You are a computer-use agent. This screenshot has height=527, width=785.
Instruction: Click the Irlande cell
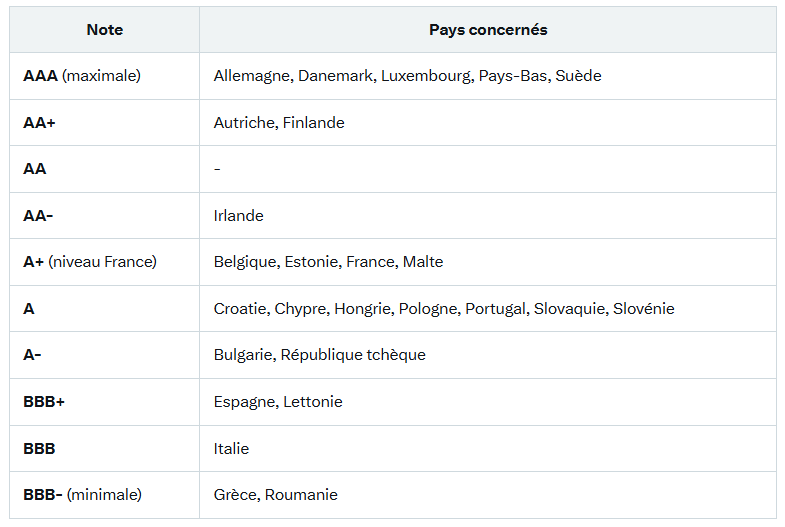tap(488, 216)
